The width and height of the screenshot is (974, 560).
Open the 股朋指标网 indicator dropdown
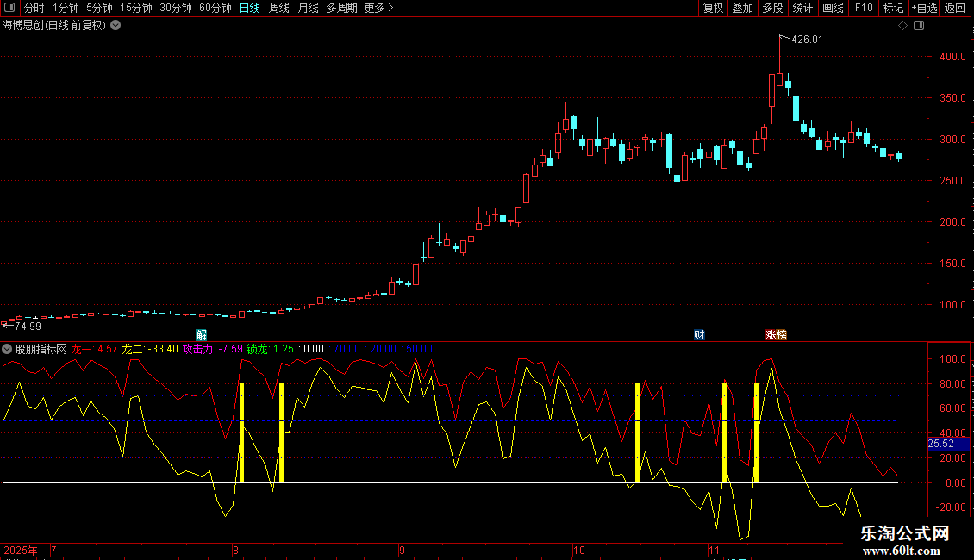coord(7,349)
